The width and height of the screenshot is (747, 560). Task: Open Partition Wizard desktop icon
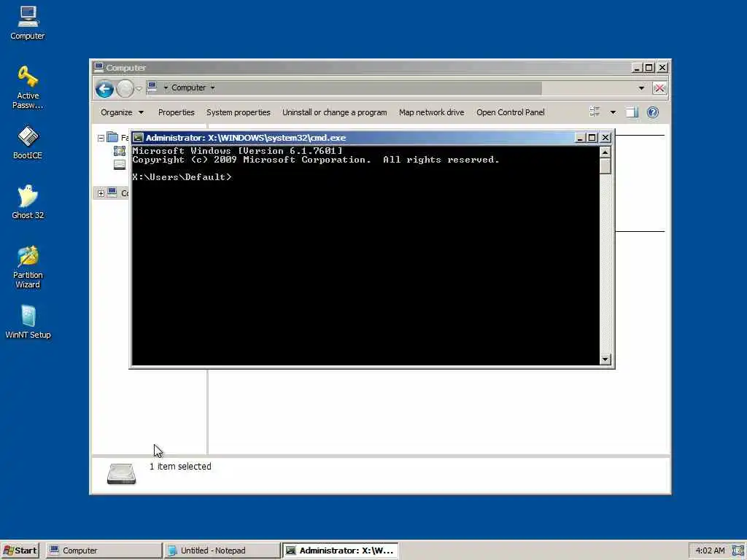point(28,267)
